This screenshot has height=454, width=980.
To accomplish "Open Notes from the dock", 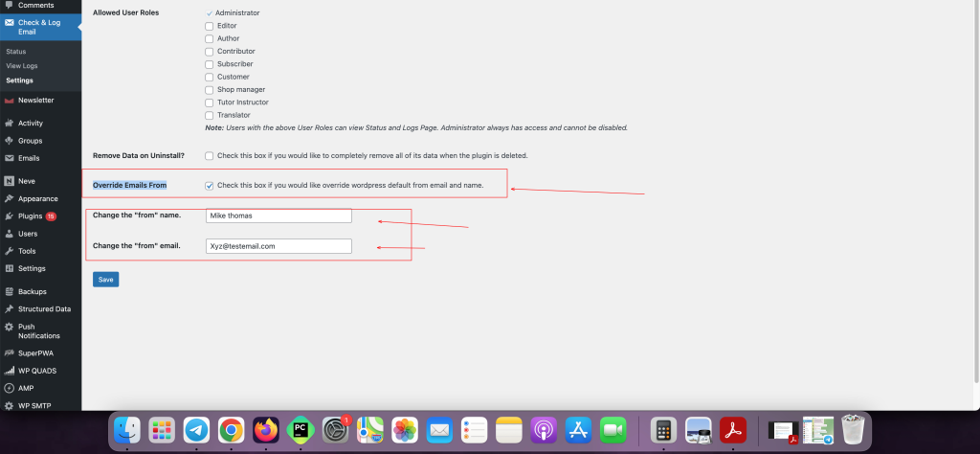I will click(x=509, y=430).
